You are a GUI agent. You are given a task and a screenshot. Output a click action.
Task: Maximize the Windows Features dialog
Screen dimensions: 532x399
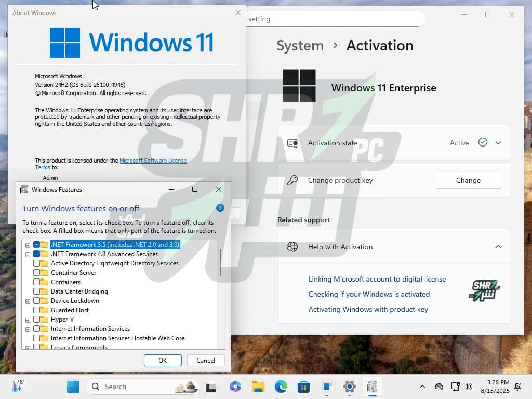(195, 189)
